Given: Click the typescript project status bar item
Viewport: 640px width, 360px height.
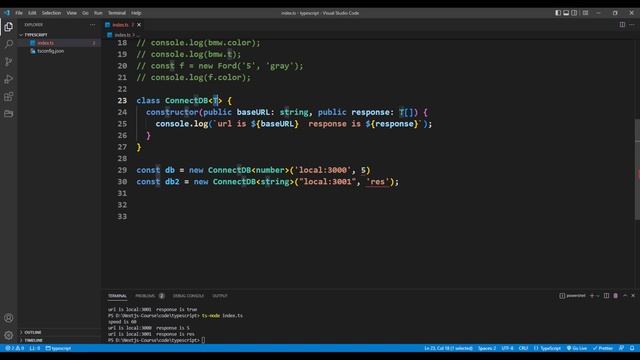Looking at the screenshot, I should (x=58, y=348).
